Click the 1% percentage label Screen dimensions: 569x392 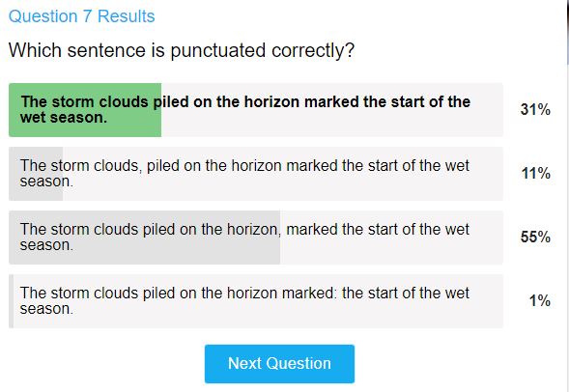coord(540,301)
